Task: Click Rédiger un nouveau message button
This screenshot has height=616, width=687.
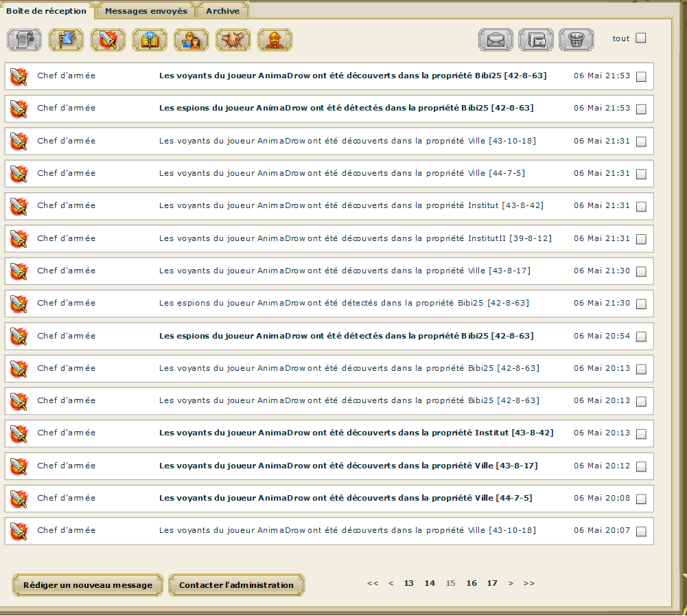Action: [x=88, y=585]
